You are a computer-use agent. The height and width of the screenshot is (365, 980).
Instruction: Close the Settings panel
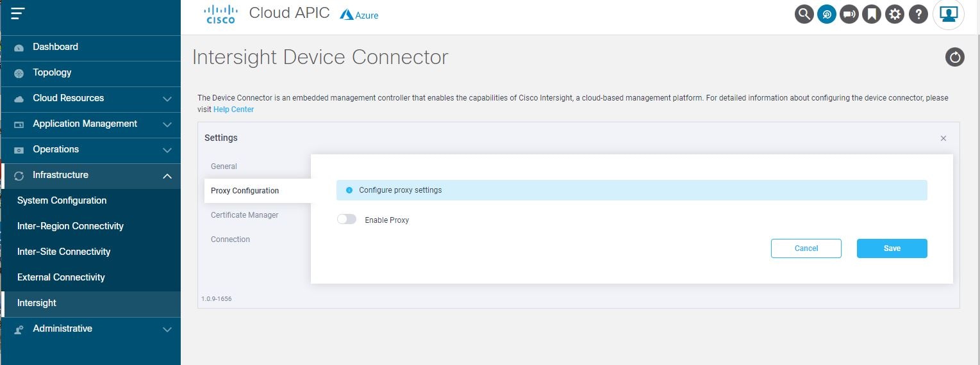(943, 138)
